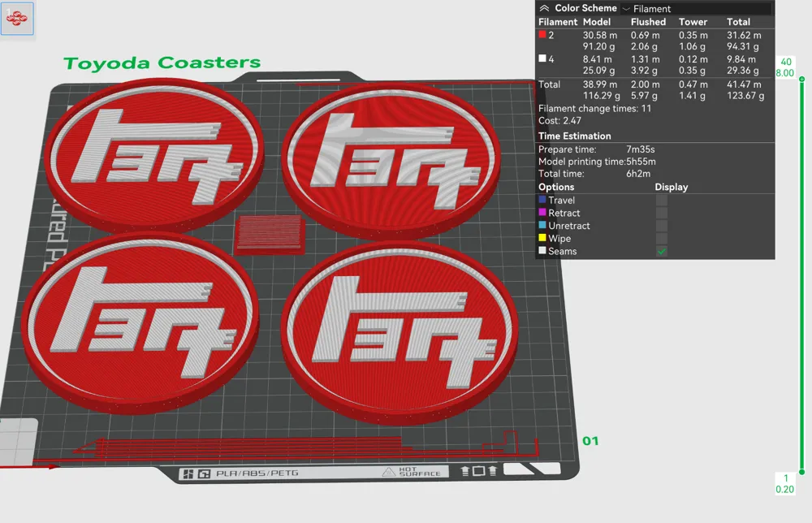Click the Cost: 2.47 text
Viewport: 812px width, 523px height.
point(559,121)
